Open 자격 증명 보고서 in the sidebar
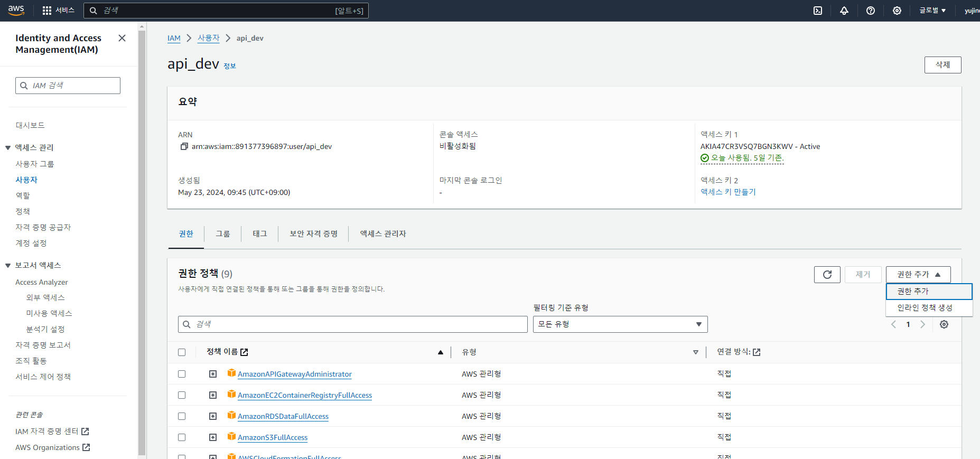Viewport: 980px width, 459px height. coord(43,345)
